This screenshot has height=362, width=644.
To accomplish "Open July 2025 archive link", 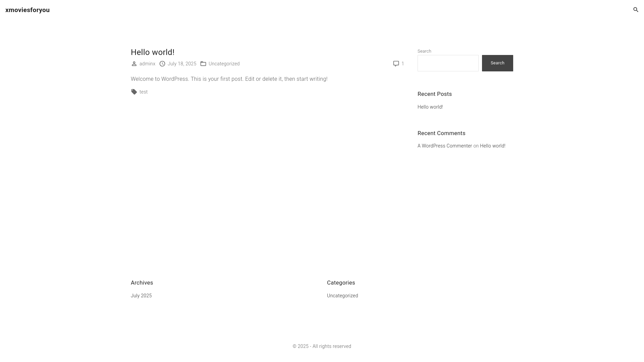I will coord(141,296).
